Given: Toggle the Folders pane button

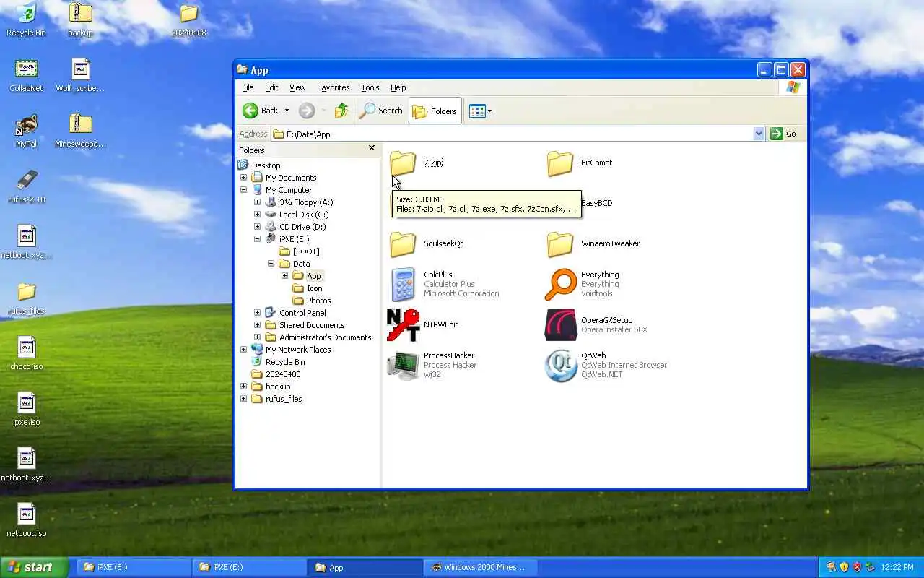Looking at the screenshot, I should (435, 111).
